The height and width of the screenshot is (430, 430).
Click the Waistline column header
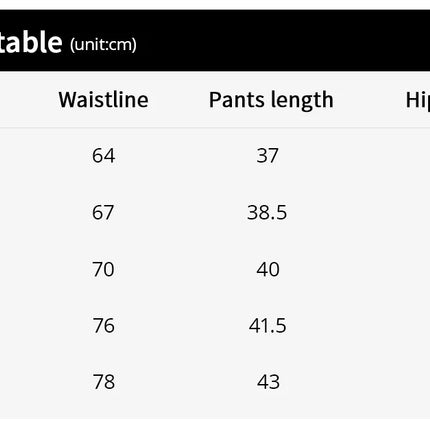(x=103, y=100)
